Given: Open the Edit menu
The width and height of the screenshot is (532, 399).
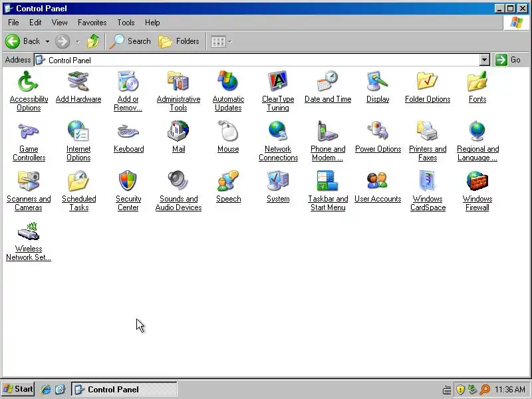Looking at the screenshot, I should pos(35,23).
